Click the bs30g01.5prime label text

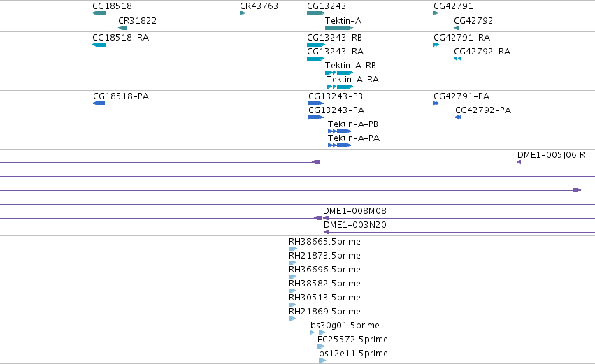coord(345,326)
